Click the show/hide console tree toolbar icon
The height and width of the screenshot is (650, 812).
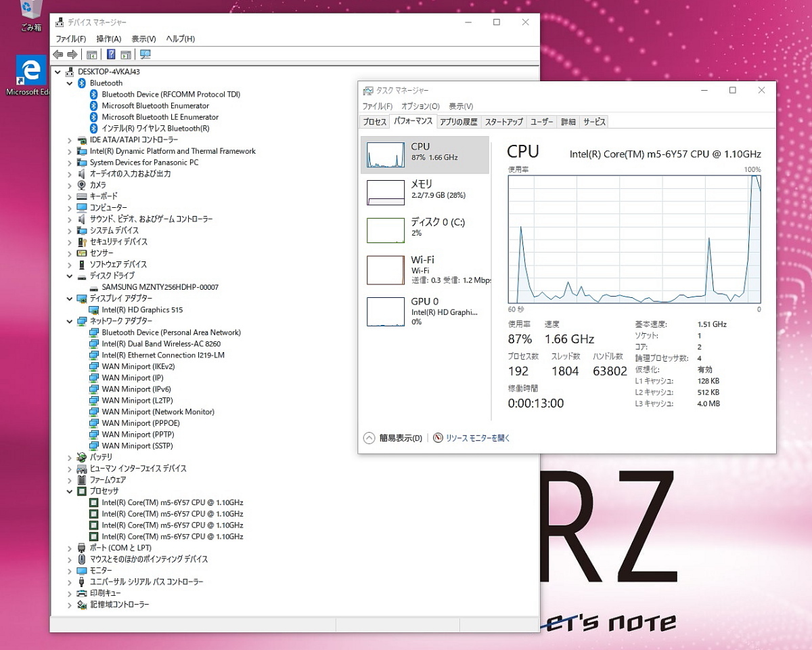pos(92,55)
